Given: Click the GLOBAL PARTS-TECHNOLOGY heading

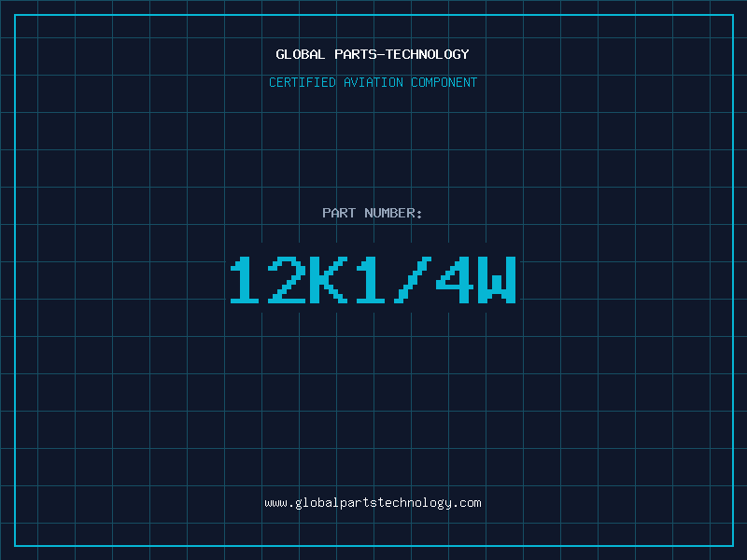Looking at the screenshot, I should pos(373,54).
